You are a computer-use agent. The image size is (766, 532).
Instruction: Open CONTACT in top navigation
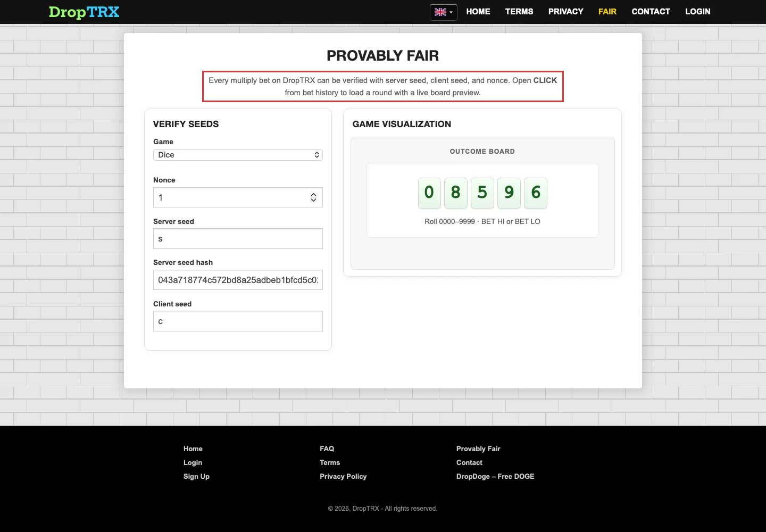tap(651, 12)
